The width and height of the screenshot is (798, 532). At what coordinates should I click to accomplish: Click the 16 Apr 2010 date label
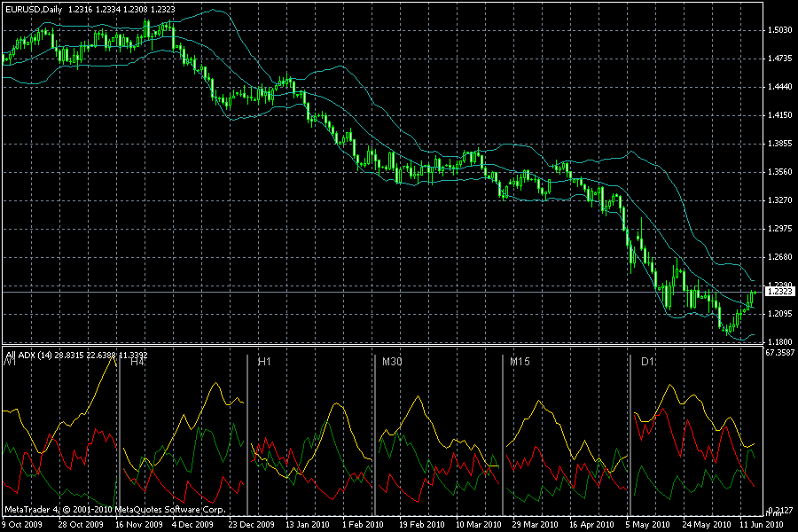point(591,525)
